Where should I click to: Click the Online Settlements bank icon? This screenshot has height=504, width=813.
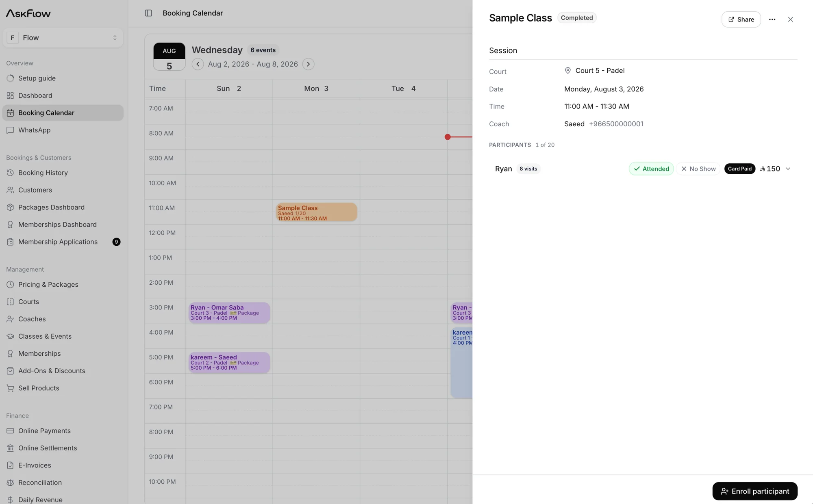10,448
